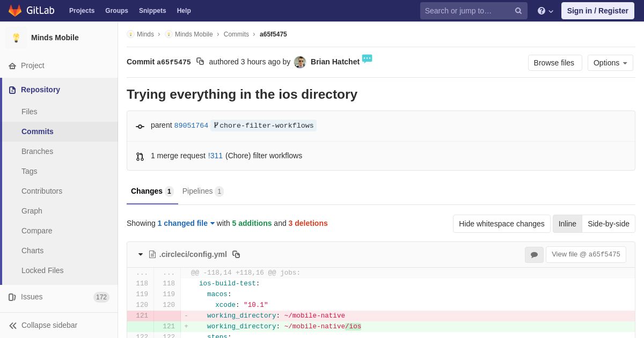Open Locked Files in the sidebar

click(42, 270)
